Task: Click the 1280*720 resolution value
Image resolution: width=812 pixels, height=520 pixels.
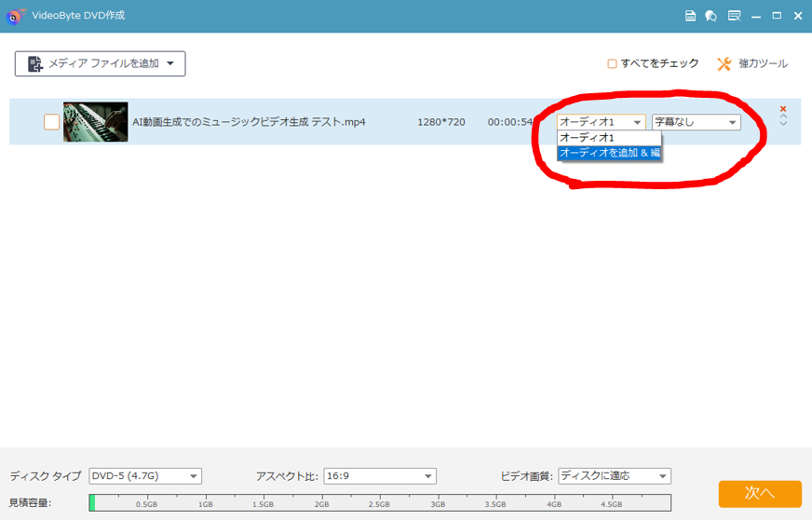Action: [441, 122]
